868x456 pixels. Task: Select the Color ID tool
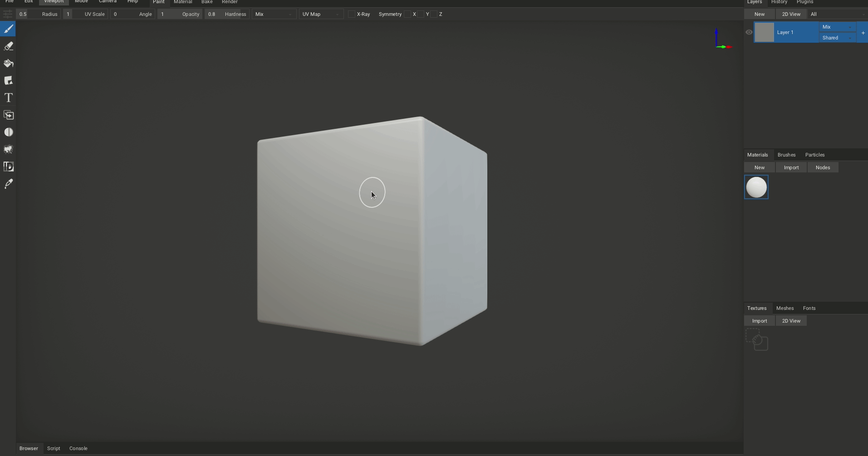tap(8, 167)
